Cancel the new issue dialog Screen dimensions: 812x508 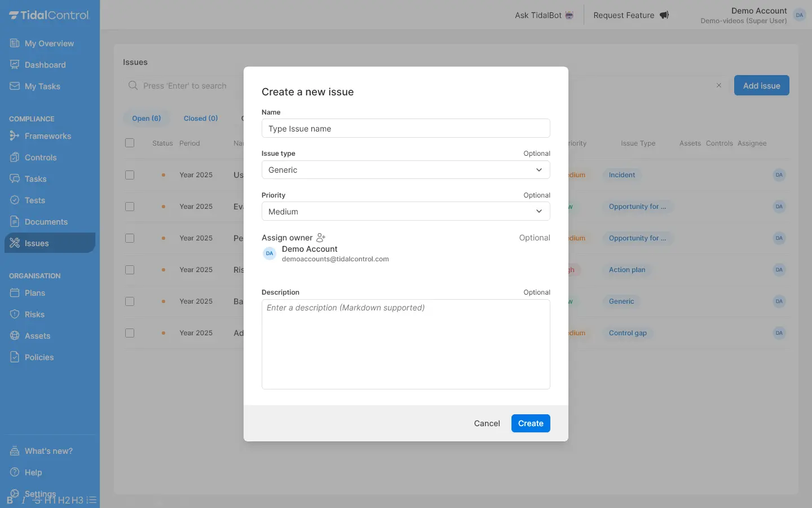click(x=487, y=423)
